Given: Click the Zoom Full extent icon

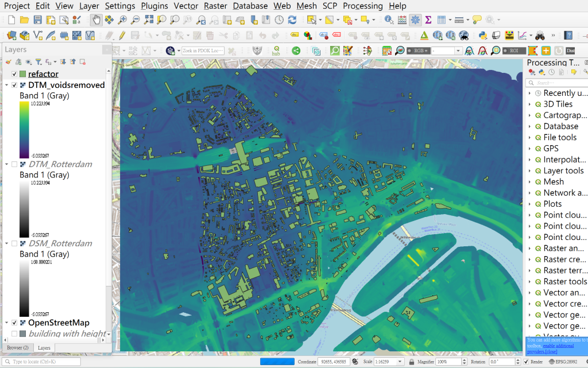Looking at the screenshot, I should pos(149,20).
